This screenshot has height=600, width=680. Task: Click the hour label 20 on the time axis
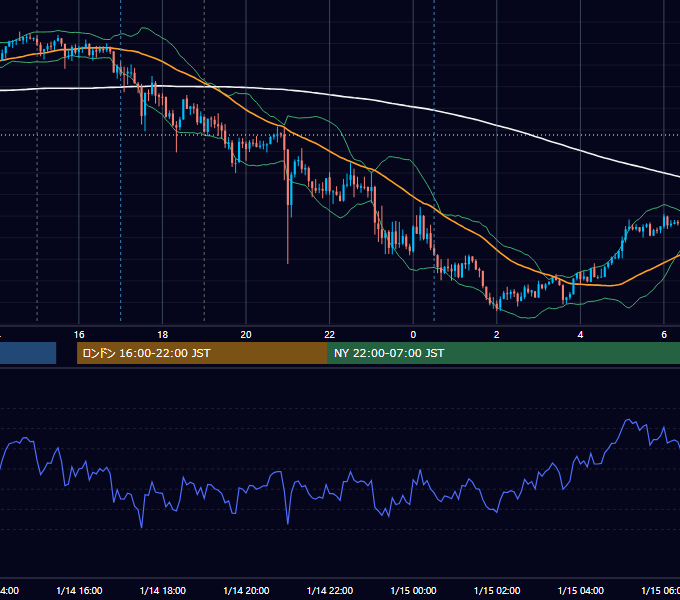246,335
